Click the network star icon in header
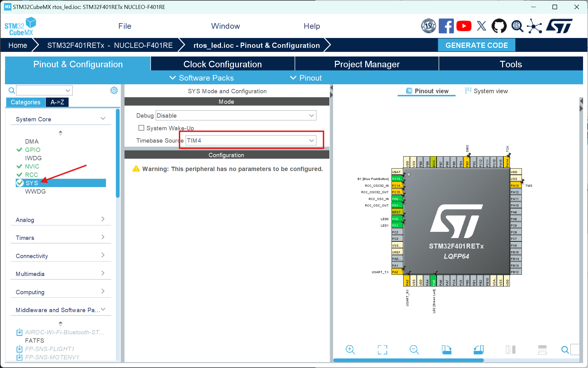Image resolution: width=588 pixels, height=368 pixels. 535,26
